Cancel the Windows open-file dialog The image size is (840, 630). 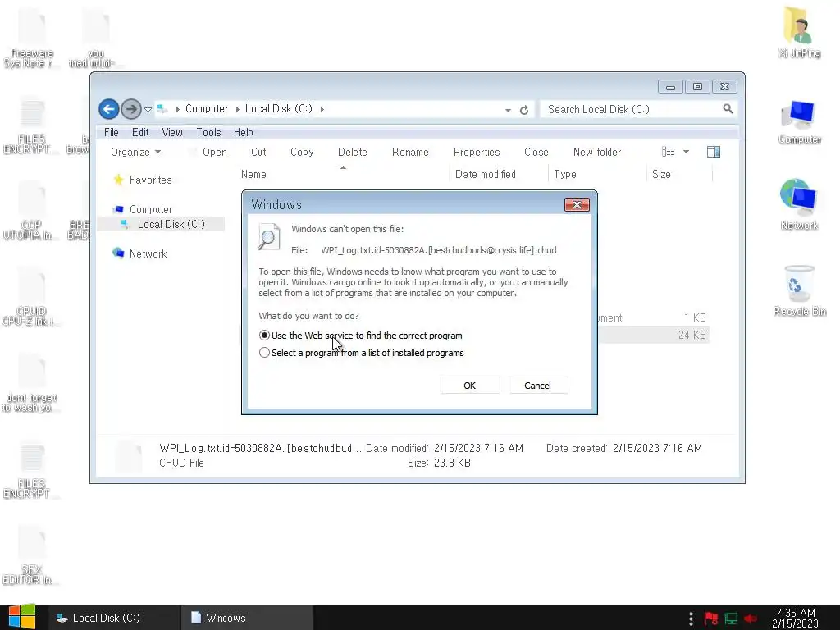tap(538, 386)
